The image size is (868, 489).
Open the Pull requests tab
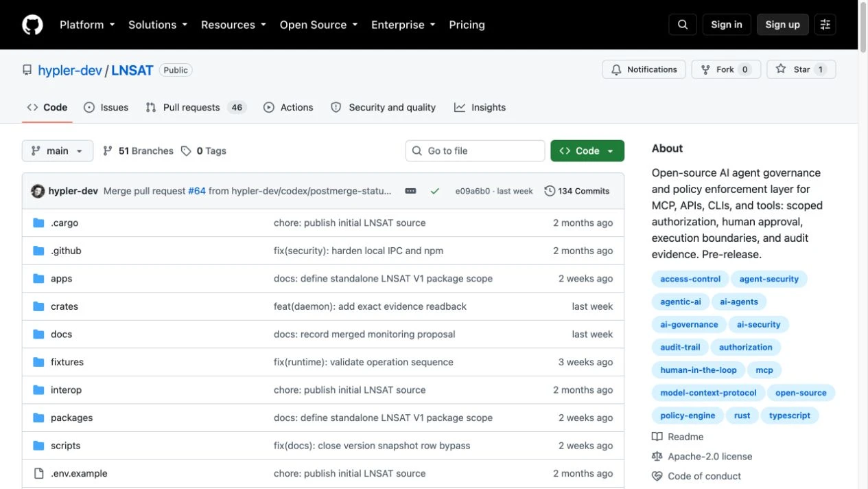[196, 107]
